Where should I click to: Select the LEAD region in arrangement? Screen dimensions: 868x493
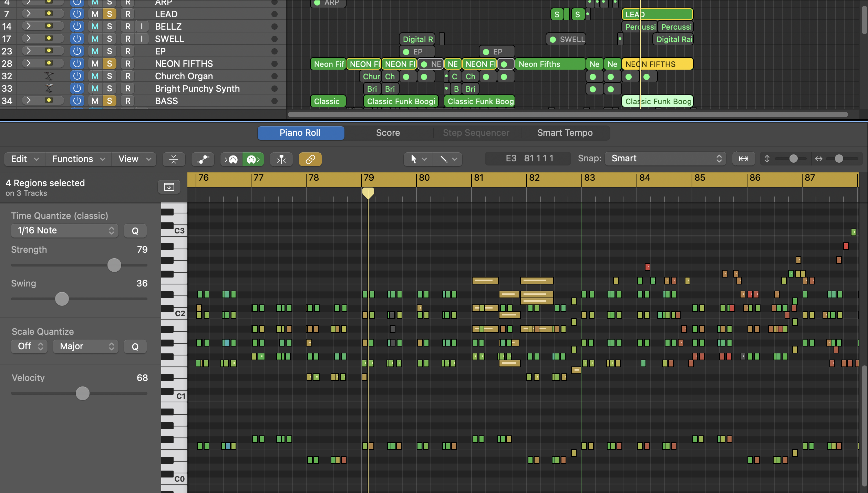pyautogui.click(x=657, y=14)
